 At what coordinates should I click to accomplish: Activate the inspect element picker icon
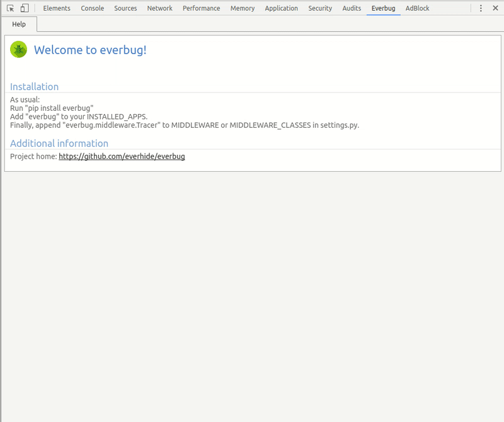point(10,8)
